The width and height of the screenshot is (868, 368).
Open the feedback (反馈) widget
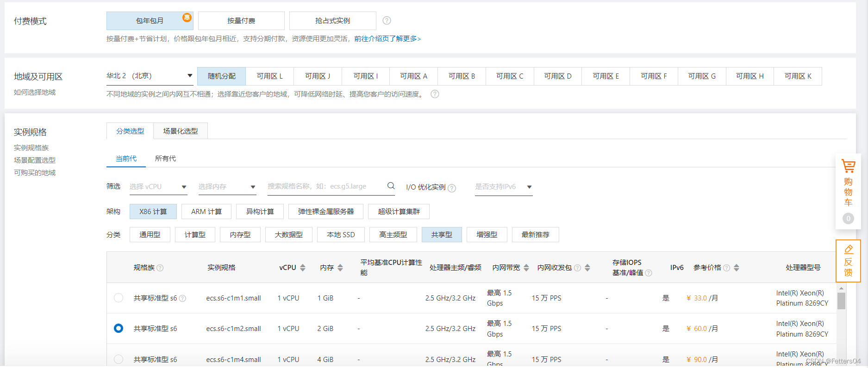[848, 261]
